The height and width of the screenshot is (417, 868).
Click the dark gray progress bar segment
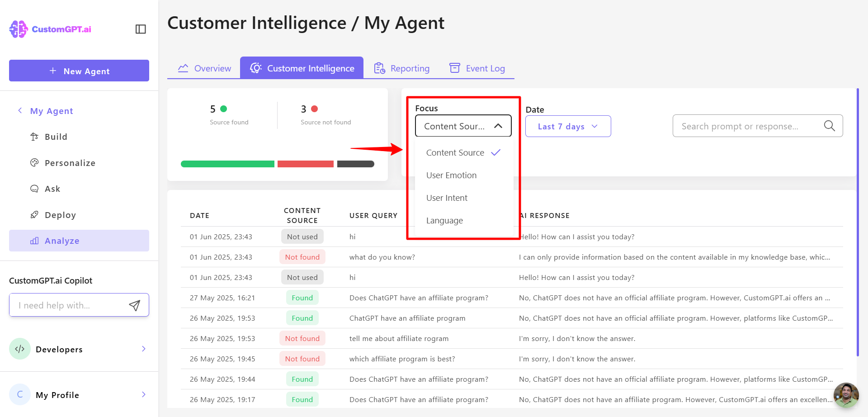click(356, 164)
